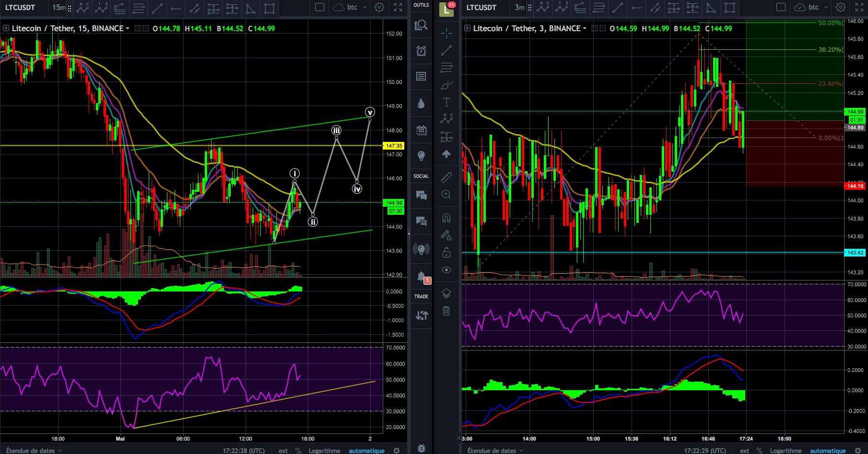Open the watchlist and details panel icon
This screenshot has height=454, width=868.
(421, 25)
